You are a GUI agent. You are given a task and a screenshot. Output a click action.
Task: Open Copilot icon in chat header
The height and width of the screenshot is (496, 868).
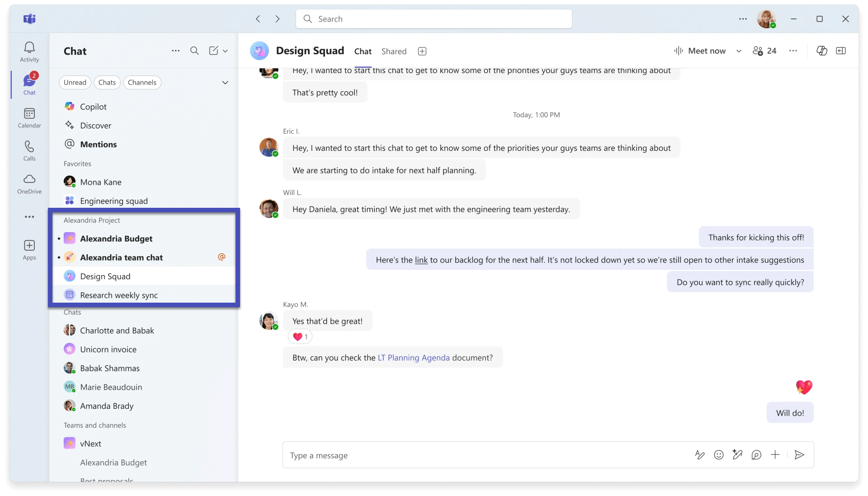tap(821, 51)
